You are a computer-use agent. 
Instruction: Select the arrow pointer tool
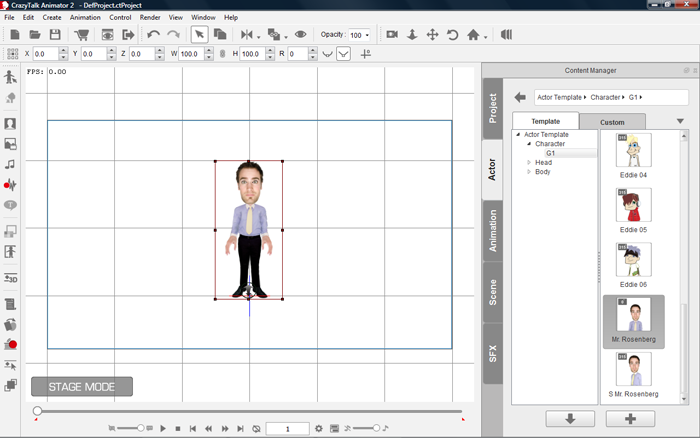point(199,34)
